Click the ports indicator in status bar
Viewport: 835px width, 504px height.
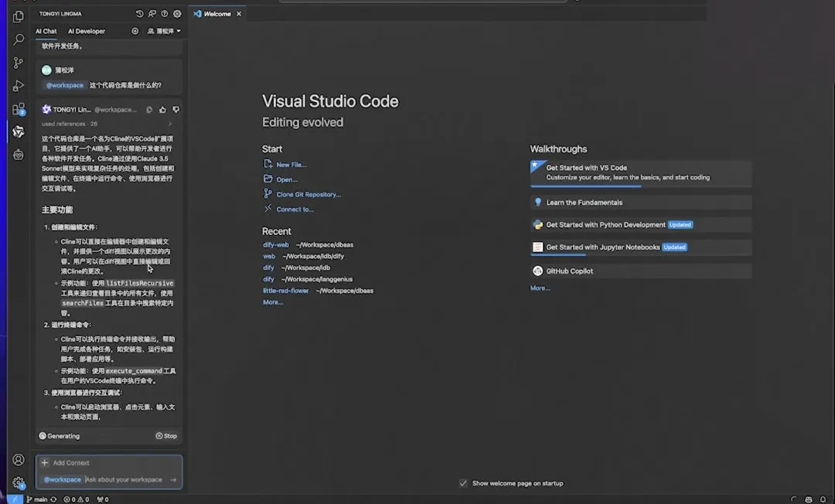pos(103,499)
